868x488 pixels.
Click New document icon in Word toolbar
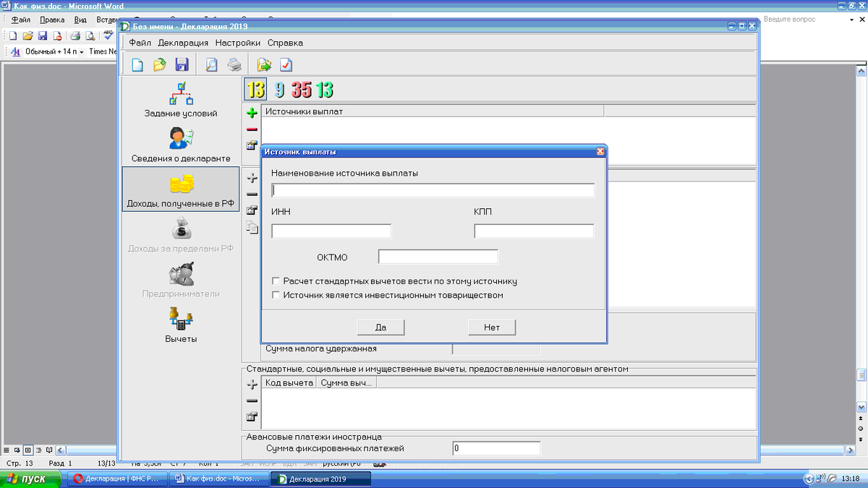click(13, 35)
